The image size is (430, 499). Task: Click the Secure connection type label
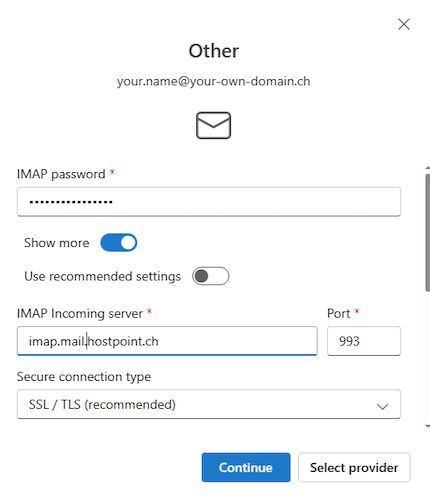[84, 377]
